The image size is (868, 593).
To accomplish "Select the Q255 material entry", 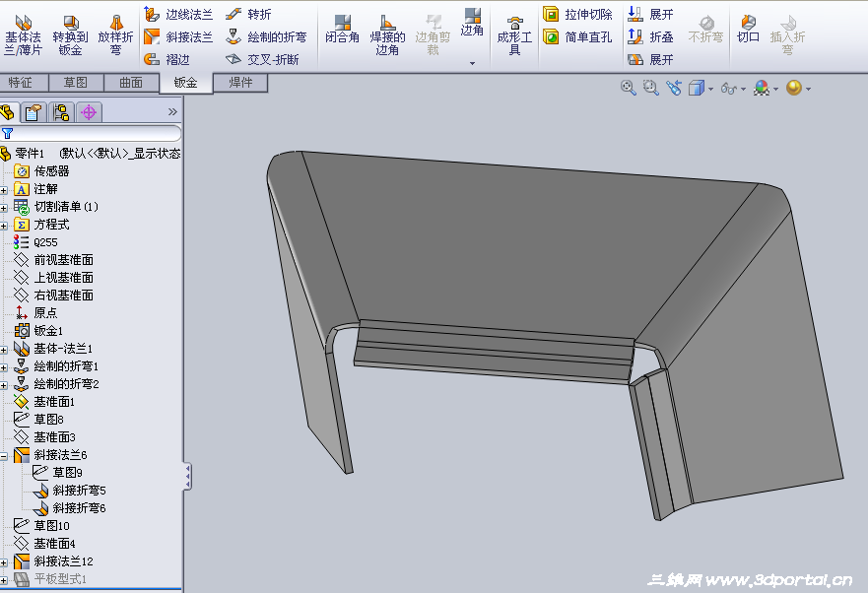I will coord(35,242).
